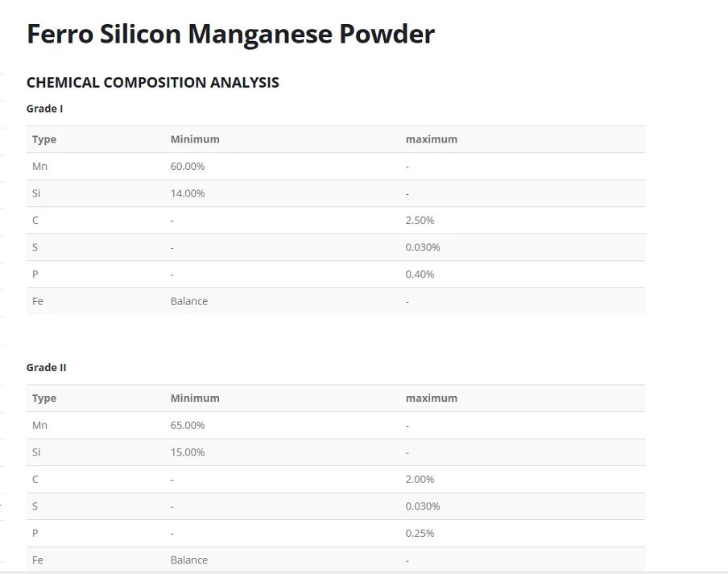Select Grade II maximum column header

432,398
